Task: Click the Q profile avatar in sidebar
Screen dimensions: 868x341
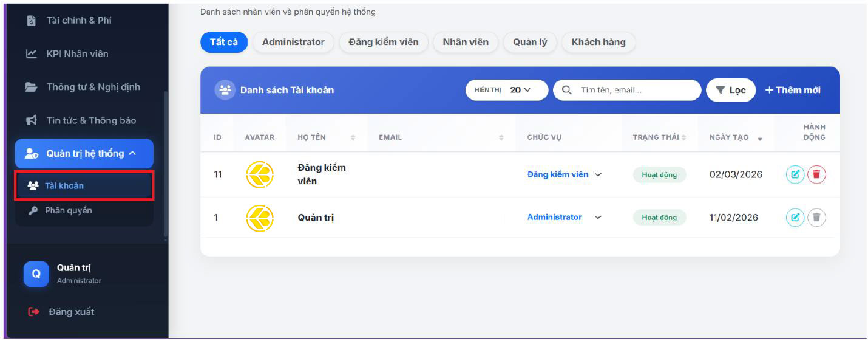Action: pos(36,274)
